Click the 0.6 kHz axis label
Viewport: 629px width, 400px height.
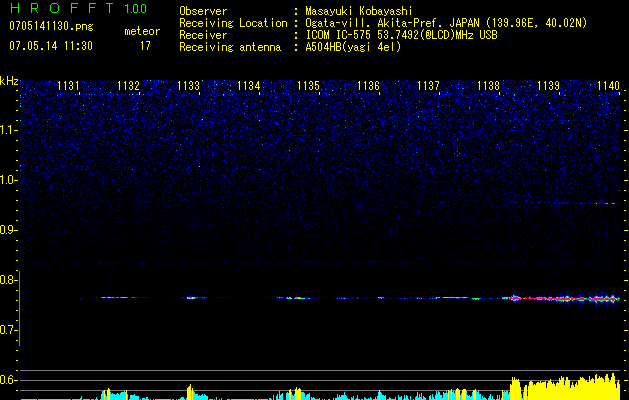[7, 380]
